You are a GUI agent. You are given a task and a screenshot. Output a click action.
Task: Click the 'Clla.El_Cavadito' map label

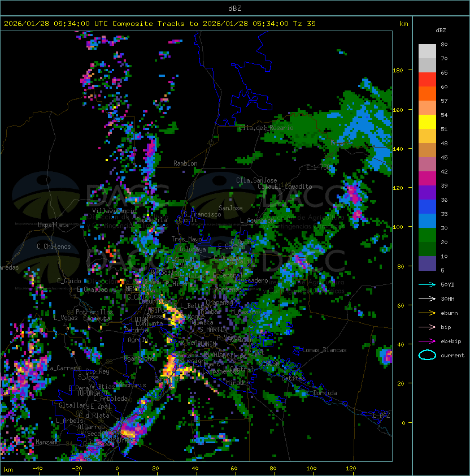click(285, 187)
